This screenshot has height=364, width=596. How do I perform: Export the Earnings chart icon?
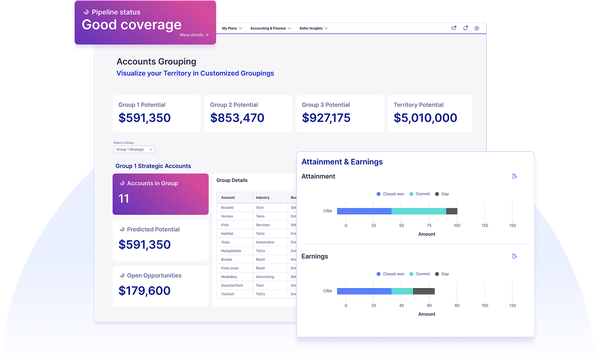tap(514, 256)
